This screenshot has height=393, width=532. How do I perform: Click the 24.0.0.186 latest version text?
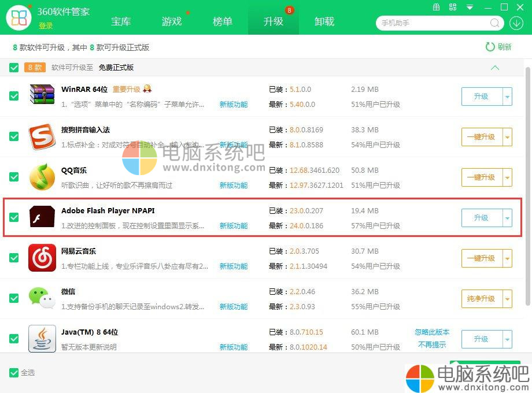[306, 226]
